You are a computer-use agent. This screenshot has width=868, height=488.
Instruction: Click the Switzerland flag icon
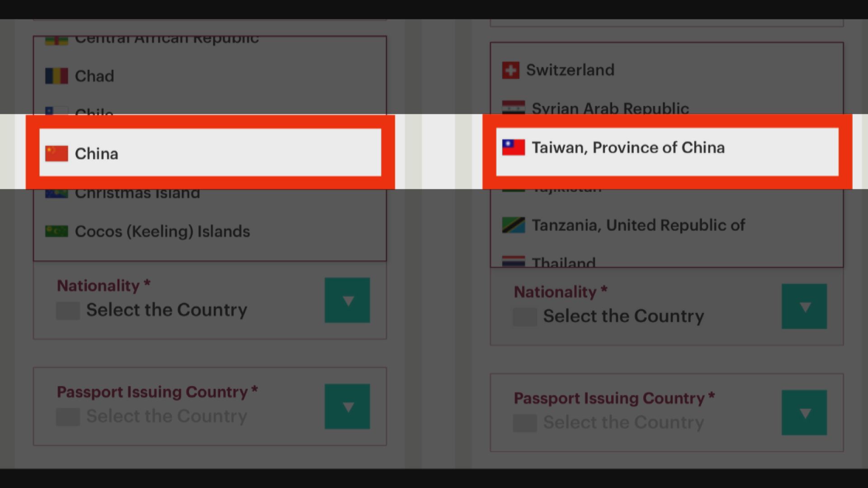coord(511,70)
